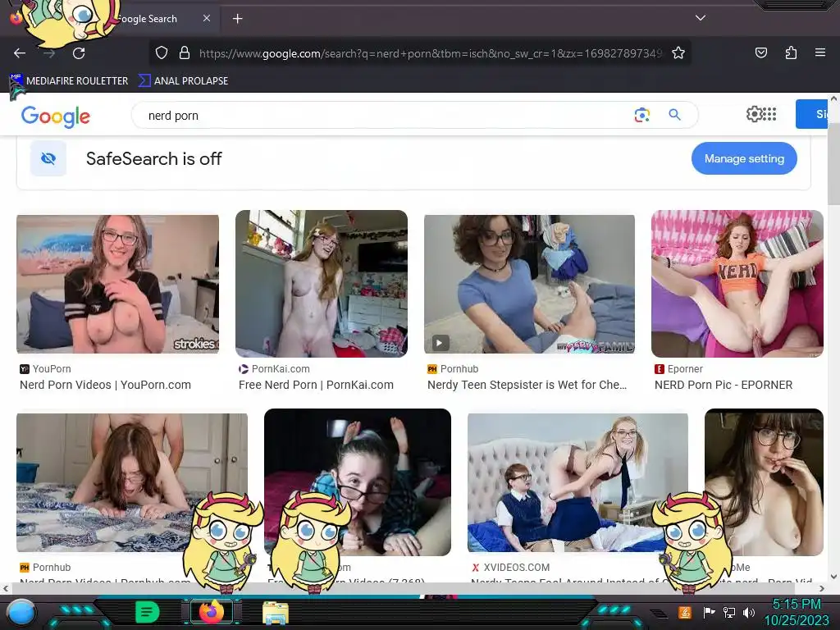Open the green notes app in the taskbar

click(148, 612)
